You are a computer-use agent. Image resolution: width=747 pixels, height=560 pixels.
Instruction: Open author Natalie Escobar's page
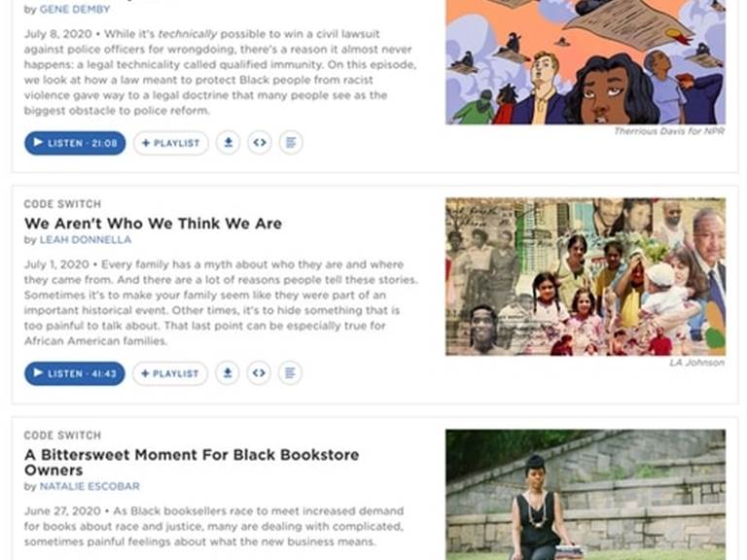coord(89,486)
